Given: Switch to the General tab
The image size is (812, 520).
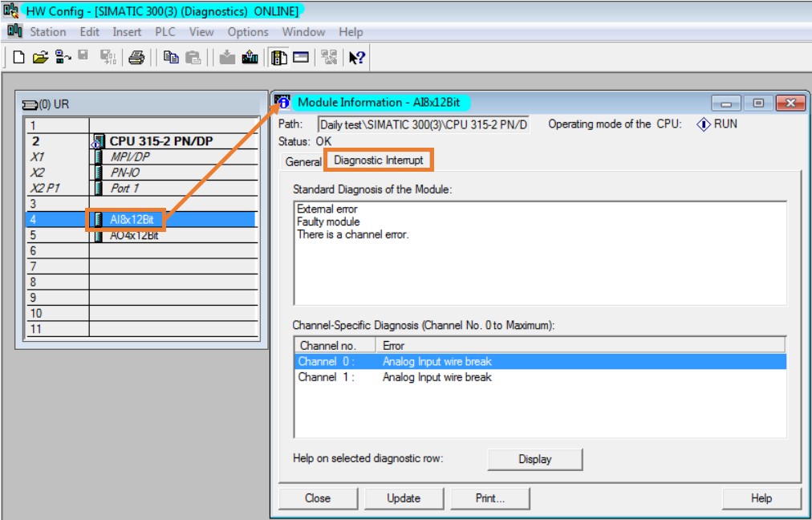Looking at the screenshot, I should (303, 161).
